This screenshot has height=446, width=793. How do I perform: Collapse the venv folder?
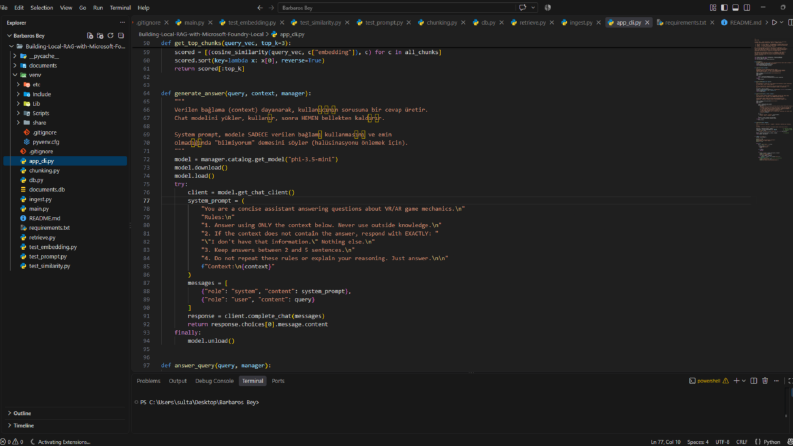(x=15, y=75)
